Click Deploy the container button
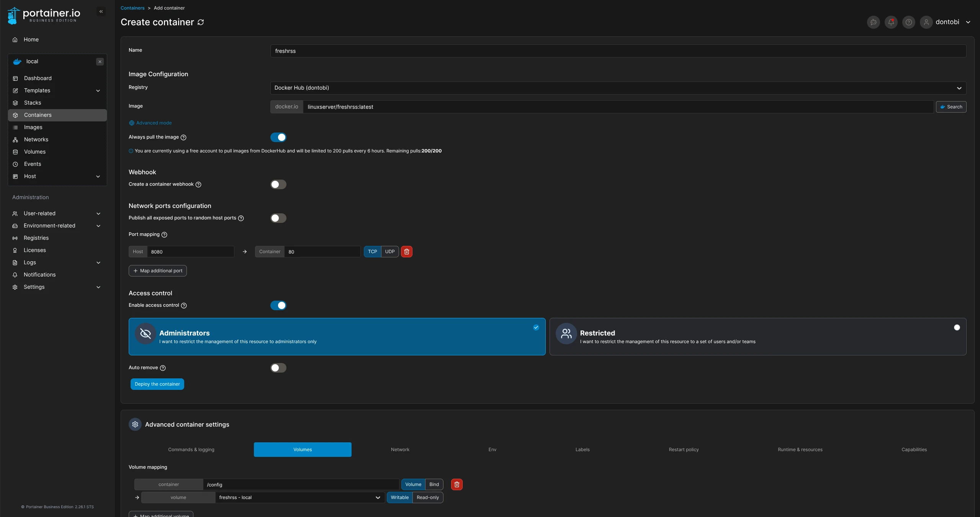Viewport: 980px width, 517px height. coord(157,384)
